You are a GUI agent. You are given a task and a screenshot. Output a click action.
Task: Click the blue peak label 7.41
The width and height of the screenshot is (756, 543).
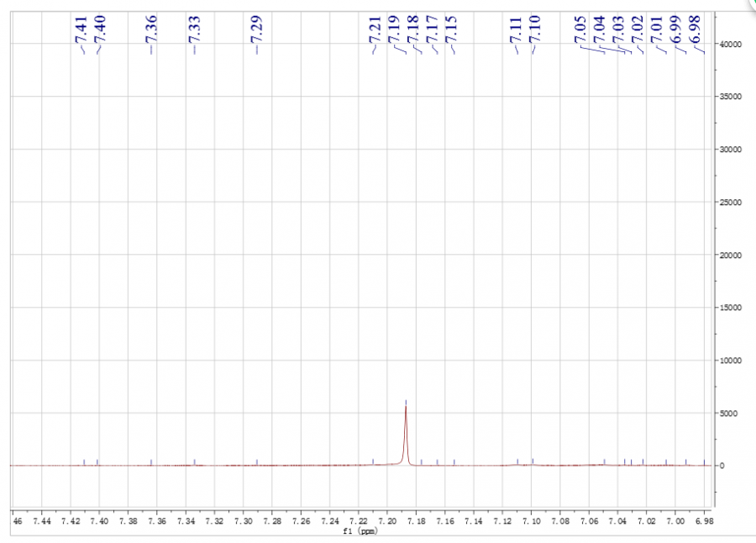81,30
